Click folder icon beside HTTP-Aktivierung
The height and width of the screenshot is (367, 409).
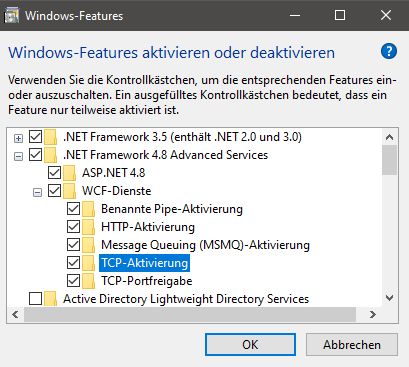click(x=89, y=227)
